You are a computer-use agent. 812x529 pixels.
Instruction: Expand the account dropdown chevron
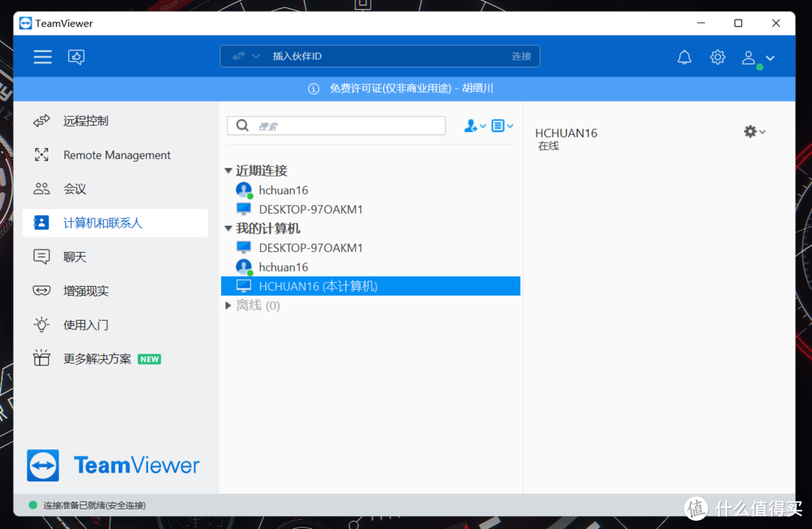point(770,58)
